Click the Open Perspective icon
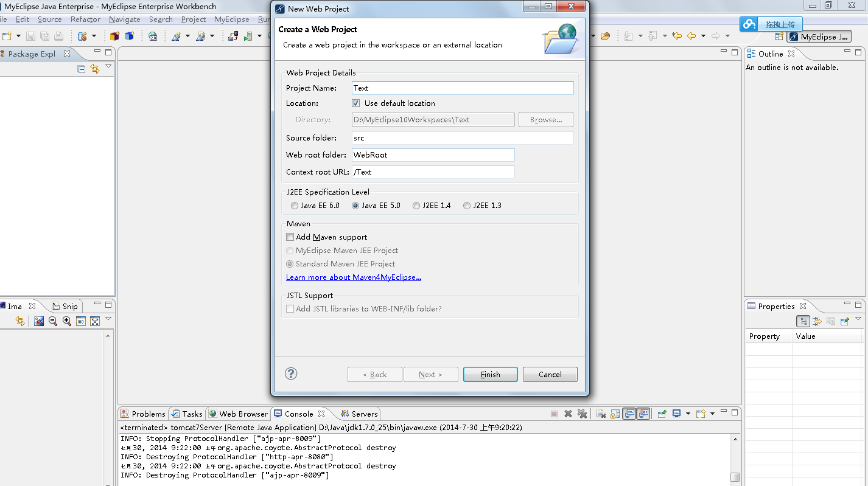 [779, 36]
